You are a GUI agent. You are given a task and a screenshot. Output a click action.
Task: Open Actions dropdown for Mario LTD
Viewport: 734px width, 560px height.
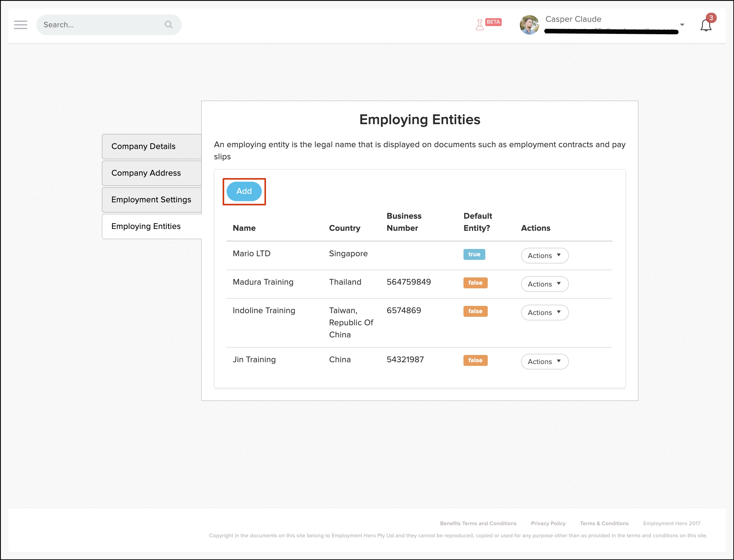tap(544, 256)
